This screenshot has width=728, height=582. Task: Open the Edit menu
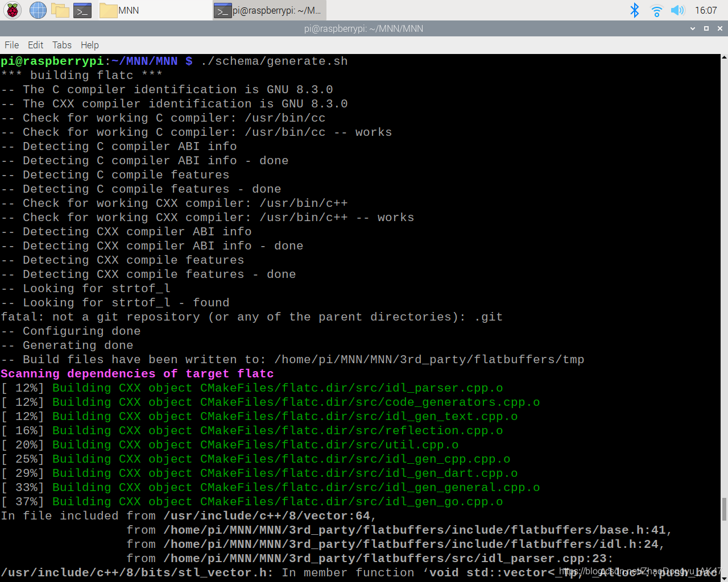click(x=35, y=45)
